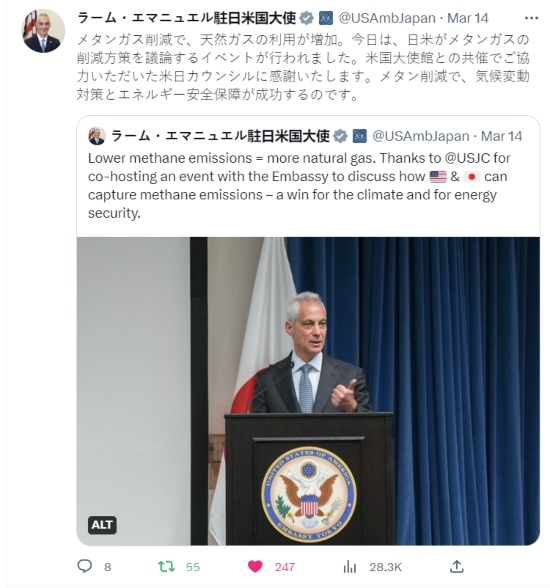The width and height of the screenshot is (550, 588).
Task: Open the @USJC mention link
Action: 468,158
